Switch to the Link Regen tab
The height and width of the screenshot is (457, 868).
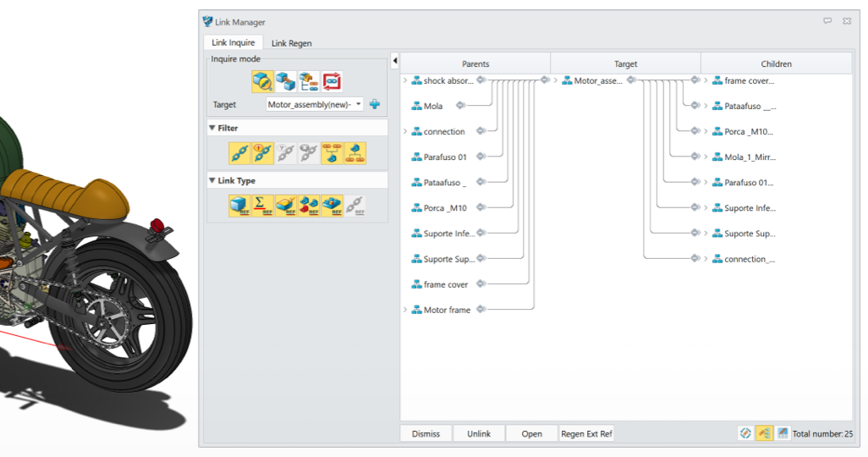[x=291, y=43]
